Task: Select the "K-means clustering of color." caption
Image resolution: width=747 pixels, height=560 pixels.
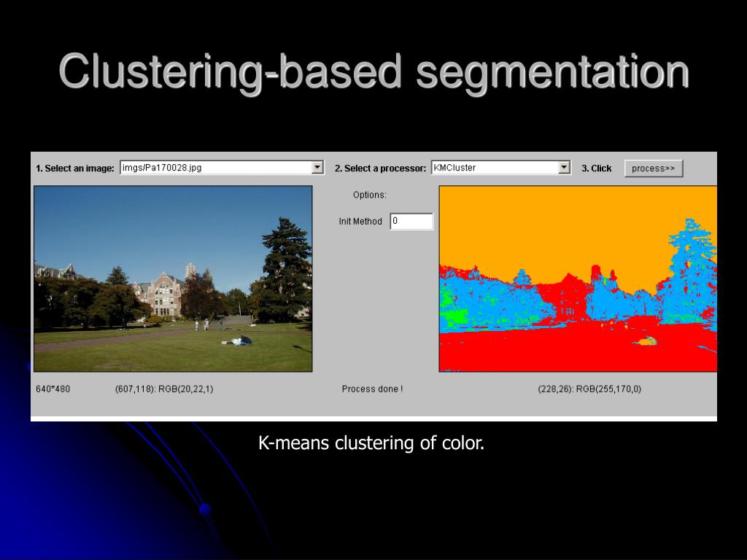Action: pyautogui.click(x=371, y=443)
